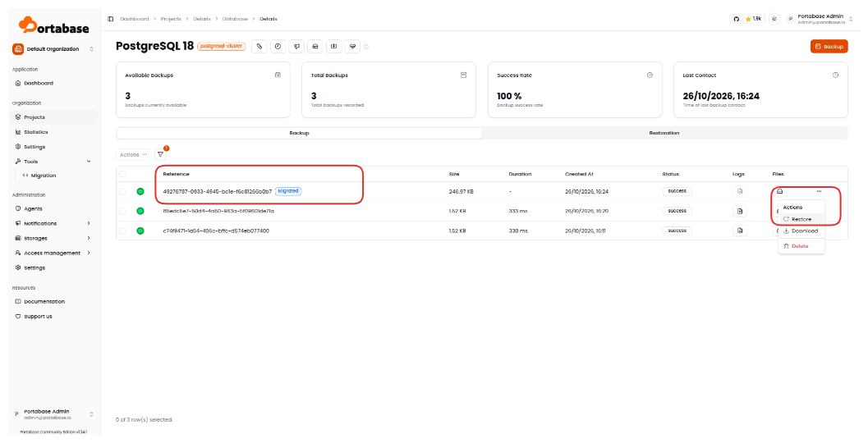Select the header select-all checkbox
Viewport: 868px width, 443px height.
pyautogui.click(x=122, y=174)
